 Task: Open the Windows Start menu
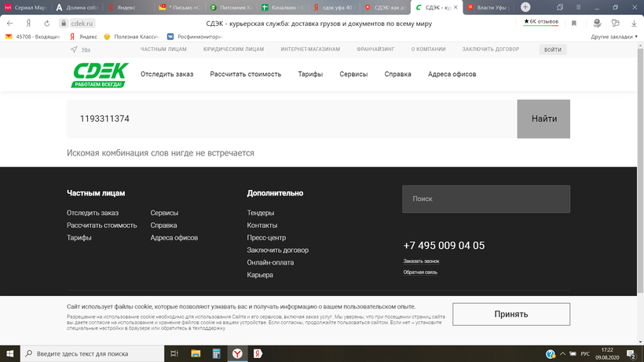10,353
